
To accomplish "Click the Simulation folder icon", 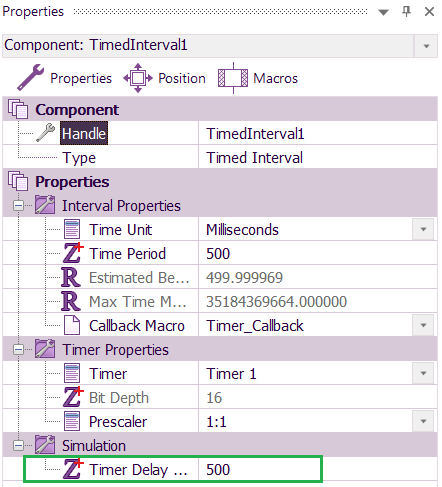I will click(45, 445).
